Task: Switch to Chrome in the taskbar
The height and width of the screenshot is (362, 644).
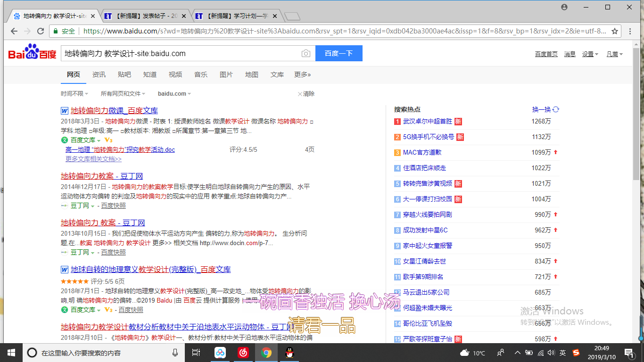Action: [266, 353]
